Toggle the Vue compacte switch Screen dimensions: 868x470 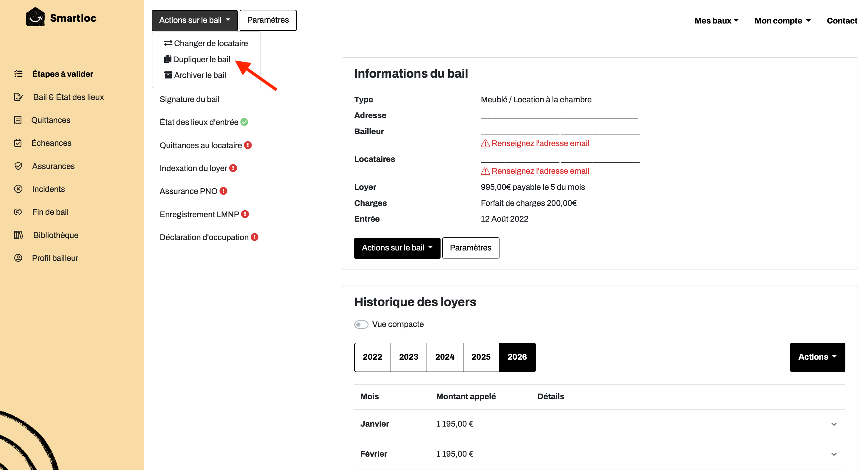tap(361, 324)
